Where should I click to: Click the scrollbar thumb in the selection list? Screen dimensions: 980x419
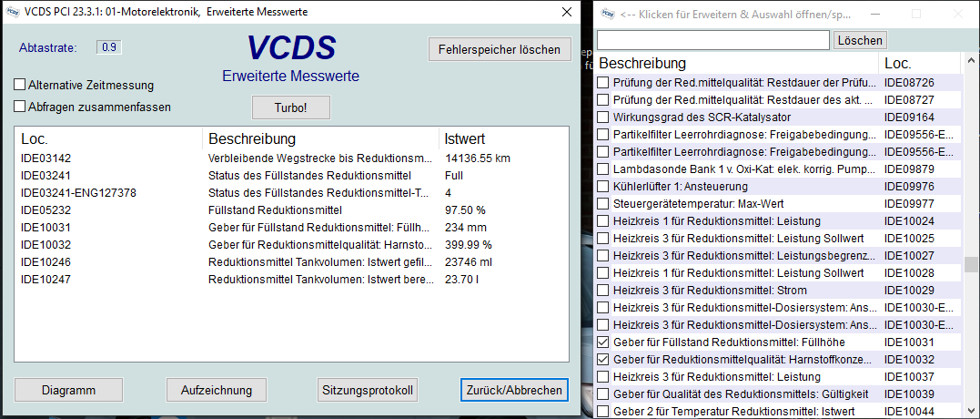coord(971,264)
